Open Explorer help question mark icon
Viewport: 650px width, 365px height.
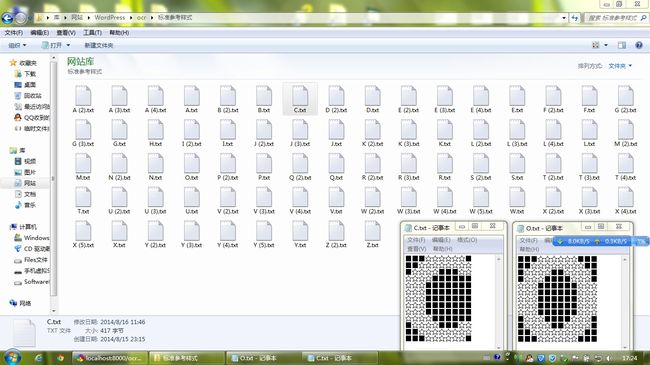point(639,45)
